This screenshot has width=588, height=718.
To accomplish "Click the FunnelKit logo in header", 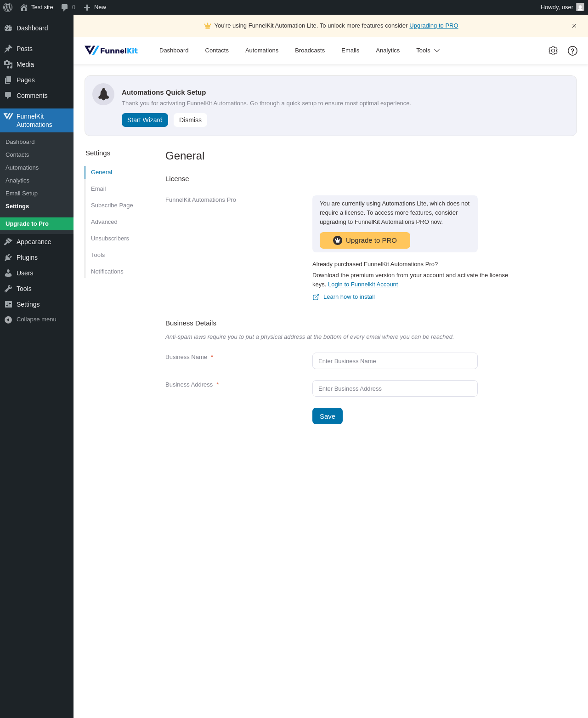I will pos(111,51).
